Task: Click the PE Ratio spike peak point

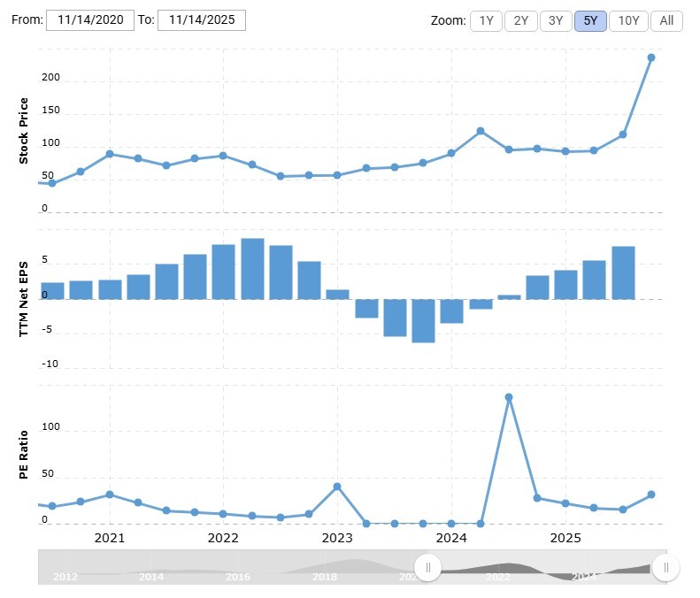Action: 509,397
